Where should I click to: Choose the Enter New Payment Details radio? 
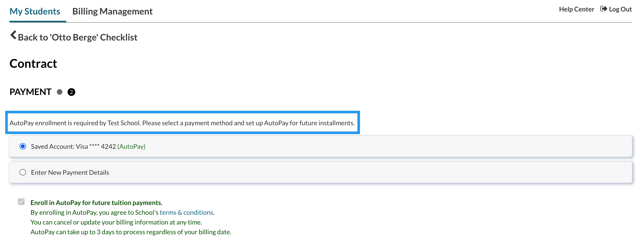tap(23, 172)
